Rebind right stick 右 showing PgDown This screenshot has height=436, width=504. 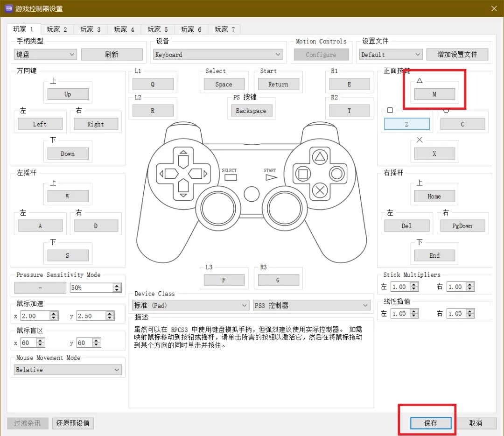coord(462,226)
